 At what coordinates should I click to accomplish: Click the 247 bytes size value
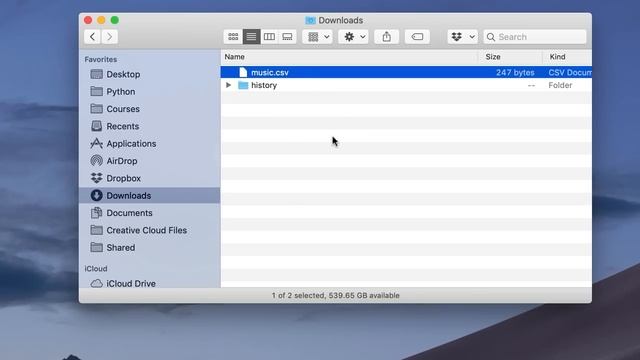click(x=515, y=73)
